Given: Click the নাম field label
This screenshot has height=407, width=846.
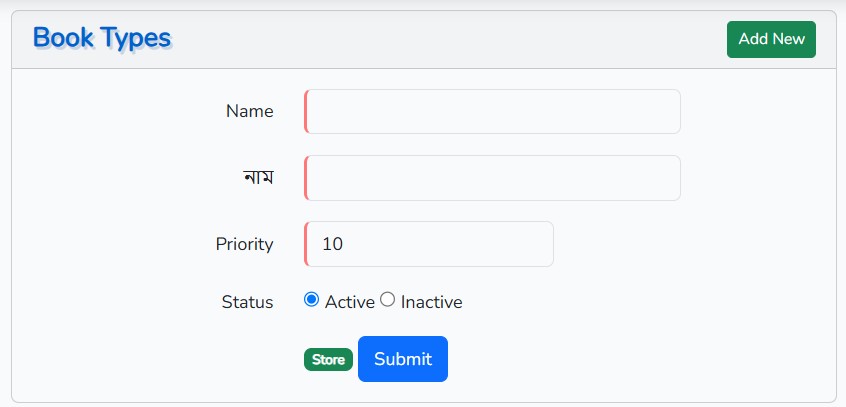Looking at the screenshot, I should [x=258, y=177].
